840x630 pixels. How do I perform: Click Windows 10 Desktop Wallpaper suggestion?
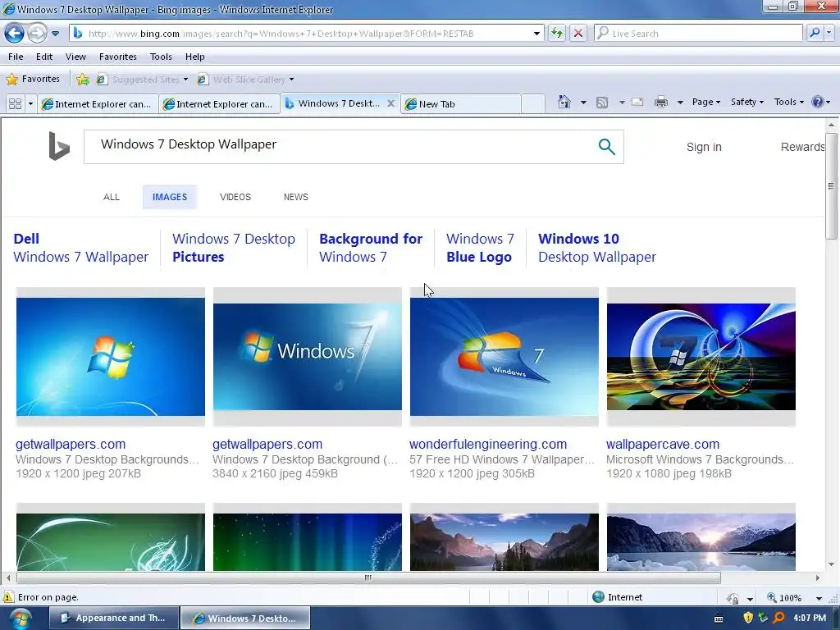click(597, 248)
